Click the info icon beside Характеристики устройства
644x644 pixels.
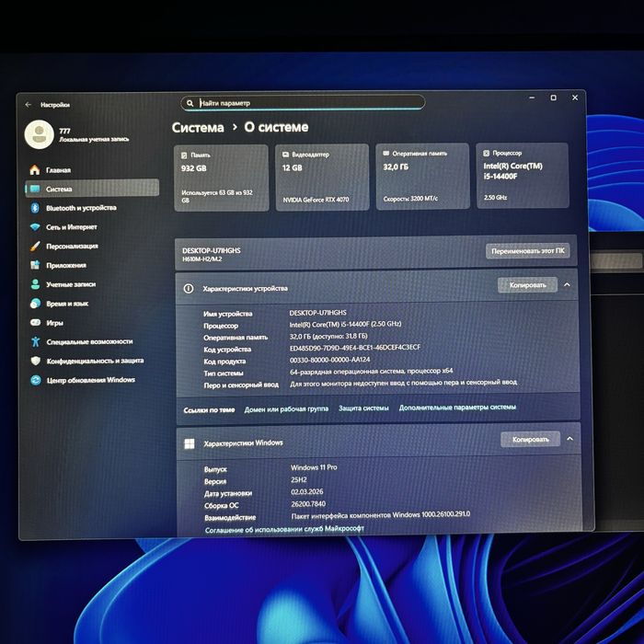(188, 289)
